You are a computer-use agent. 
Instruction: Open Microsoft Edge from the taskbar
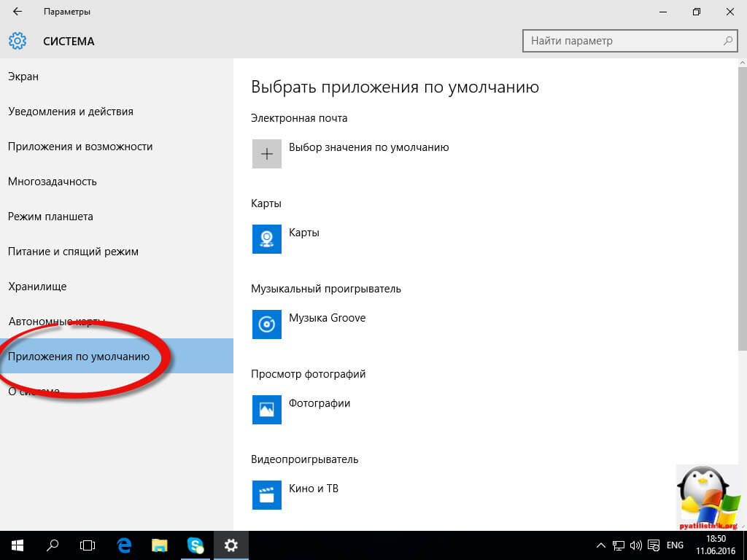click(124, 545)
